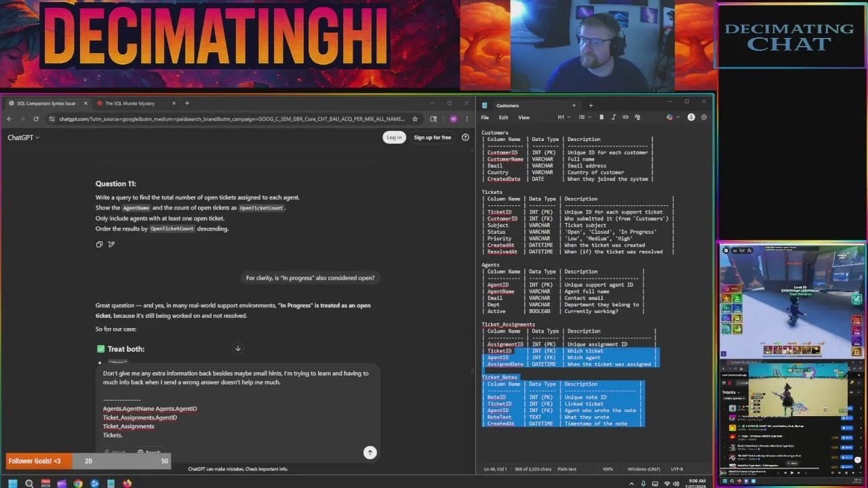This screenshot has width=868, height=488.
Task: Insert a link in Notepad toolbar
Action: click(x=625, y=117)
